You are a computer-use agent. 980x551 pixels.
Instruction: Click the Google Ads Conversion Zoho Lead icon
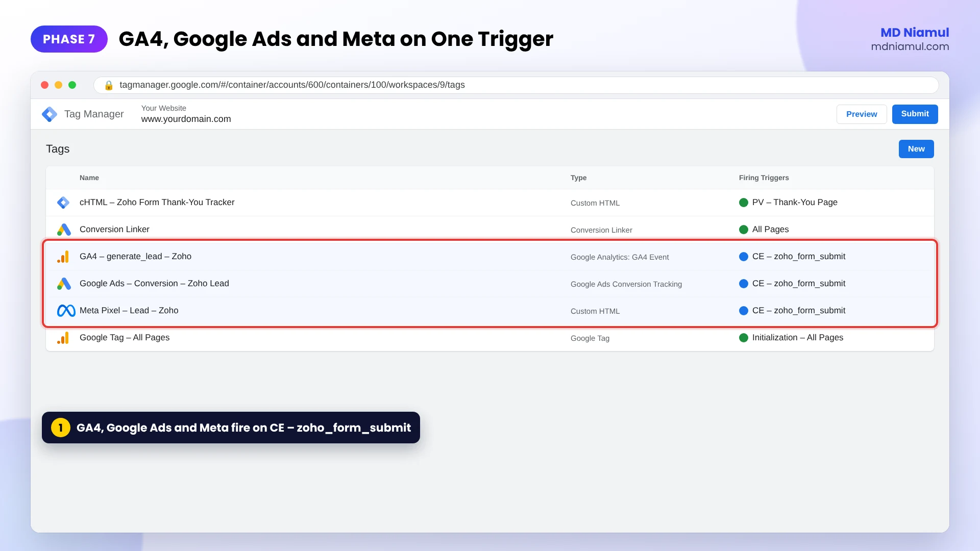pyautogui.click(x=64, y=284)
